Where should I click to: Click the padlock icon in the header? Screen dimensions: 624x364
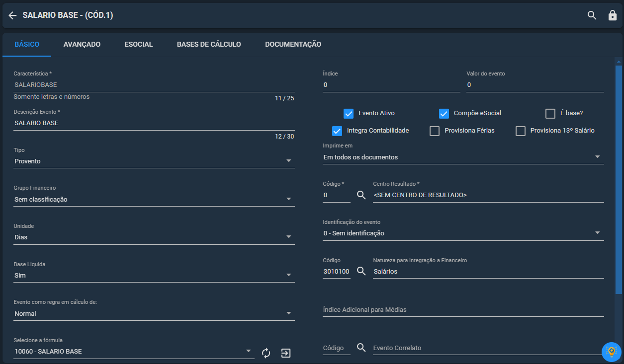[613, 15]
